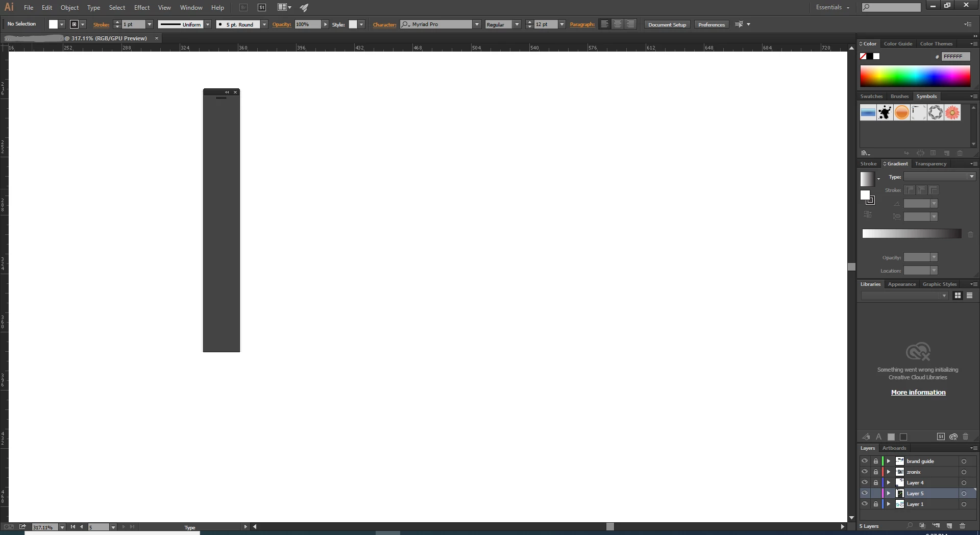Hide the brand guide layer

tap(865, 461)
